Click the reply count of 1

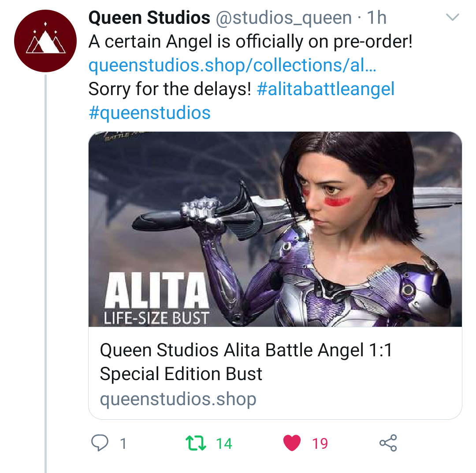click(x=123, y=443)
